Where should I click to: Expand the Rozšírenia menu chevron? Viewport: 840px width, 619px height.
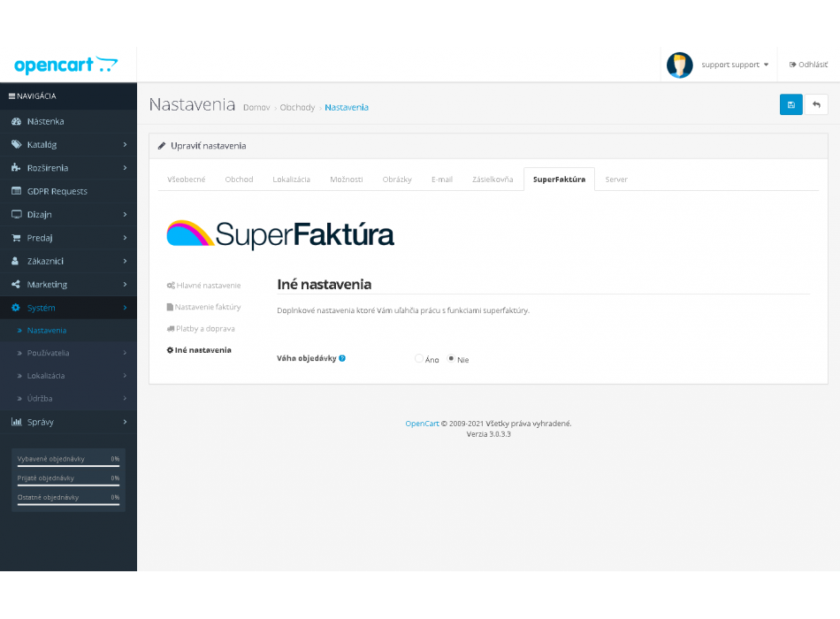(125, 168)
